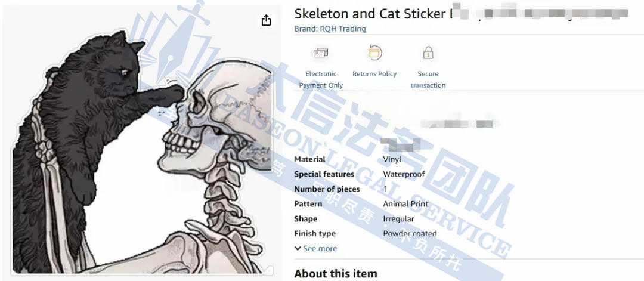Click the Electronic Payment Only card icon
The width and height of the screenshot is (644, 281).
point(321,53)
